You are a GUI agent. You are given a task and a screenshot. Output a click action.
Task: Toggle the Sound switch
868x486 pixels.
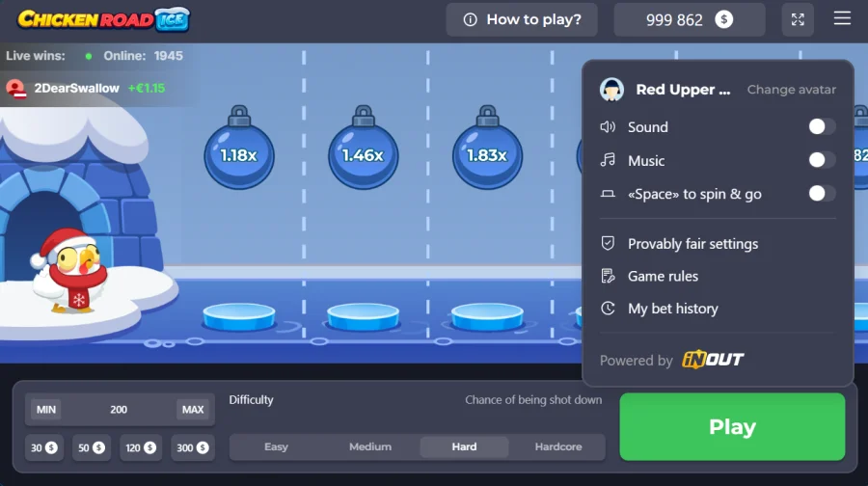click(x=822, y=126)
